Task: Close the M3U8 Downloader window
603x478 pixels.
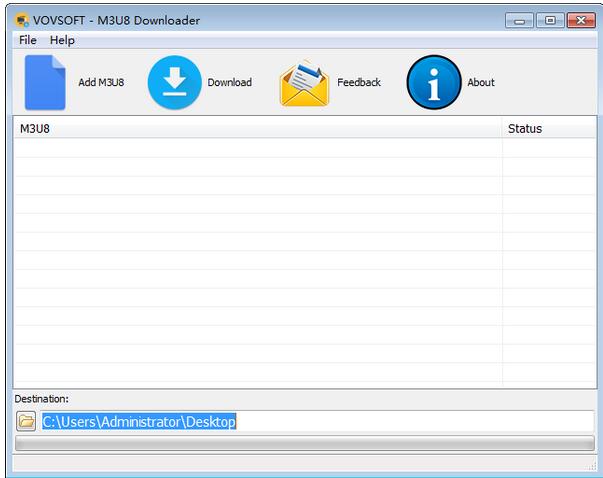Action: coord(581,20)
